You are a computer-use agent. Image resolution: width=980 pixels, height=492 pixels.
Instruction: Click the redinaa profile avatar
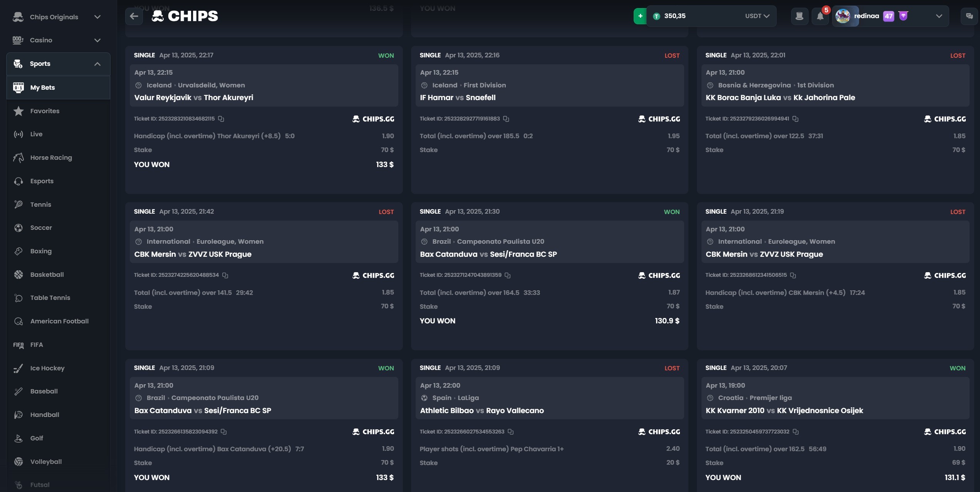pos(843,16)
